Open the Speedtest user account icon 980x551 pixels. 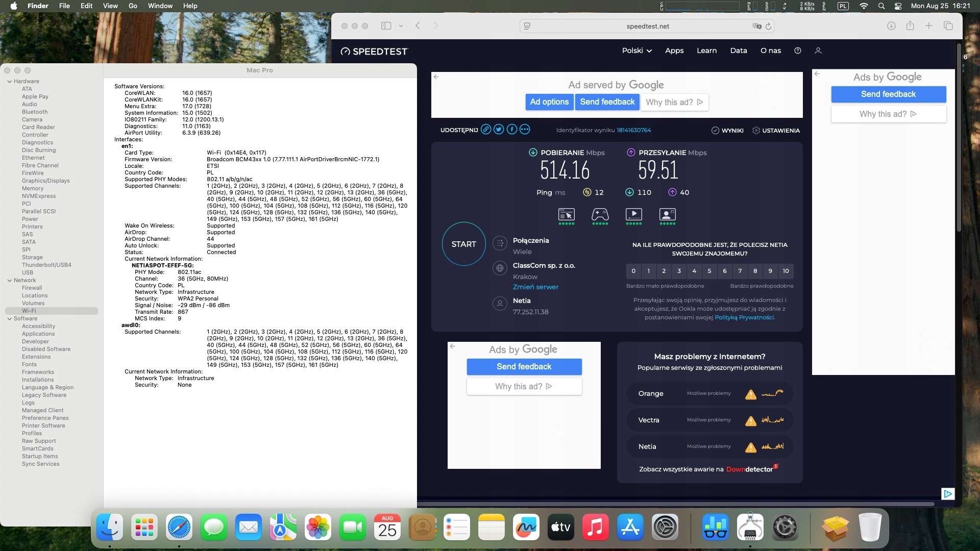(x=818, y=51)
